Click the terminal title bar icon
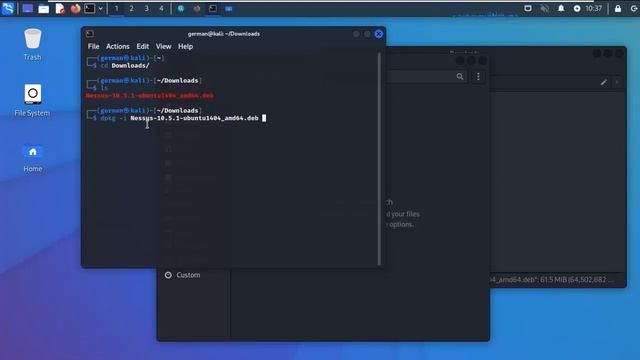Viewport: 640px width, 360px height. (x=90, y=34)
